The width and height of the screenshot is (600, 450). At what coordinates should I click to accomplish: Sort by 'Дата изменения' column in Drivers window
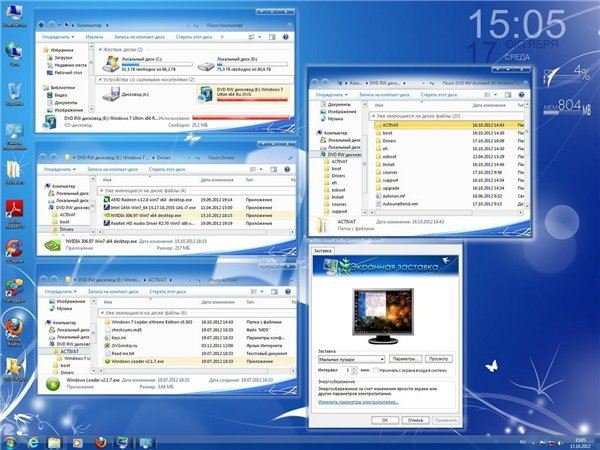coord(217,180)
